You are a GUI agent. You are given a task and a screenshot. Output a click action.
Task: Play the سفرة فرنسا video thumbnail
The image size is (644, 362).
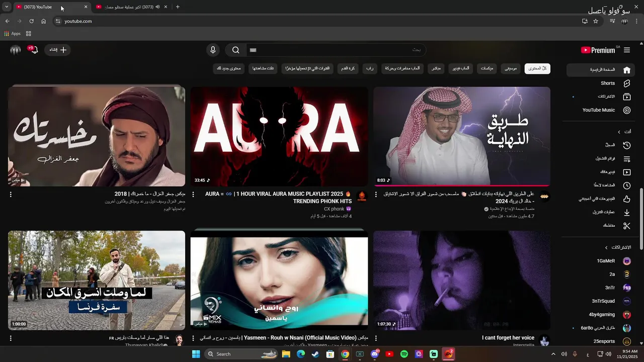click(97, 280)
